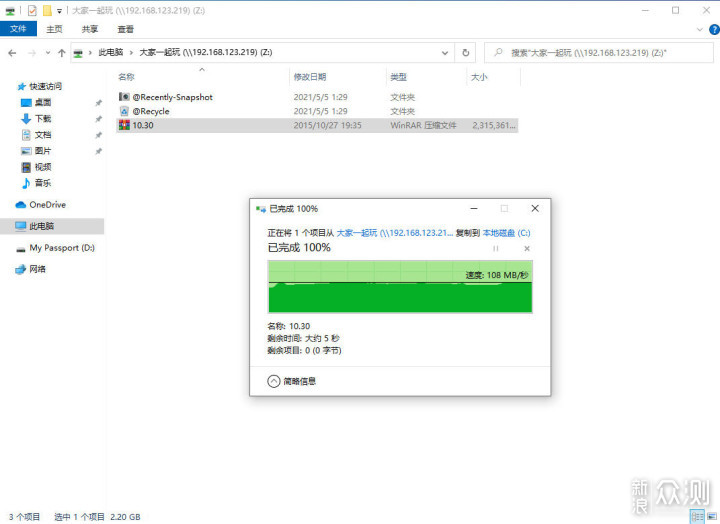The image size is (720, 524).
Task: Refresh the current folder view
Action: pyautogui.click(x=465, y=53)
